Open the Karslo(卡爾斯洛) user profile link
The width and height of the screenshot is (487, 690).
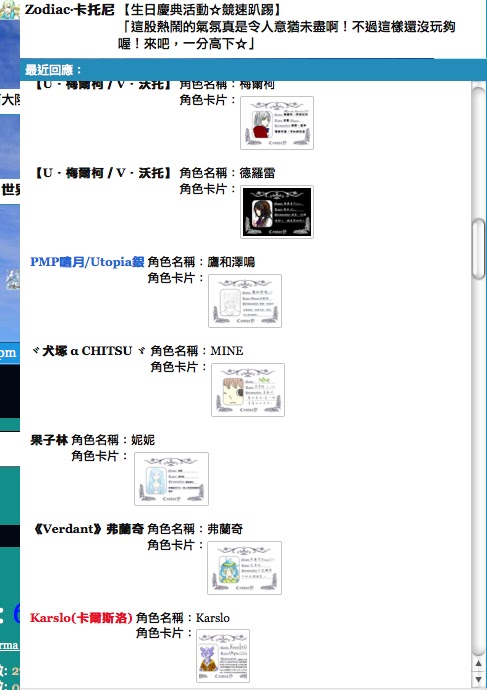(81, 618)
